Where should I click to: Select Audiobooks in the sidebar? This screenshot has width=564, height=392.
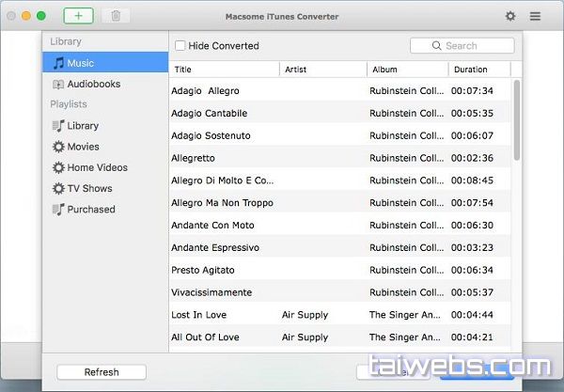click(93, 84)
